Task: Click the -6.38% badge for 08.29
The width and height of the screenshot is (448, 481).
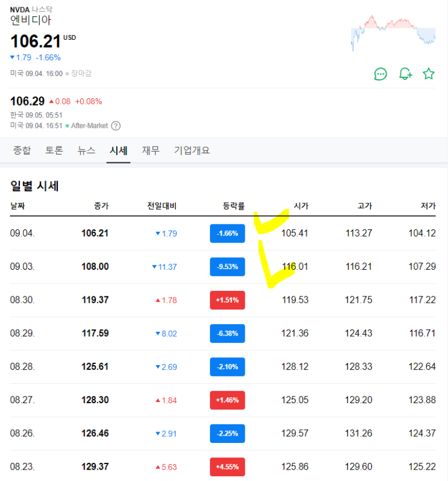Action: pos(227,333)
